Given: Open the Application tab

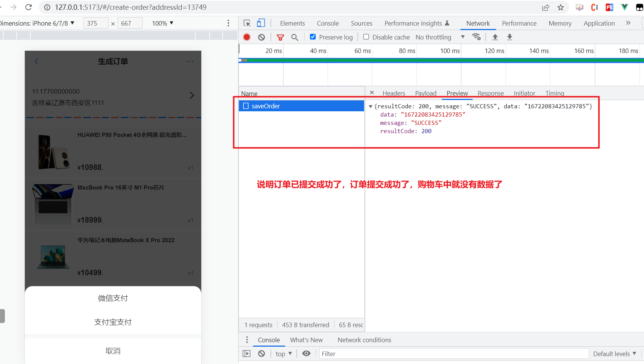Looking at the screenshot, I should pos(599,23).
